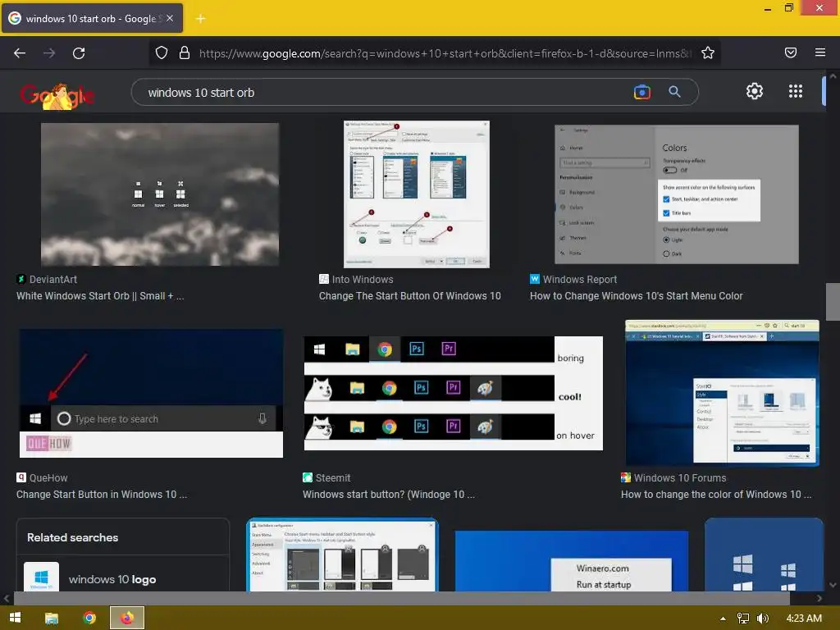Open QueHow start button thumbnail
This screenshot has height=630, width=840.
point(151,393)
